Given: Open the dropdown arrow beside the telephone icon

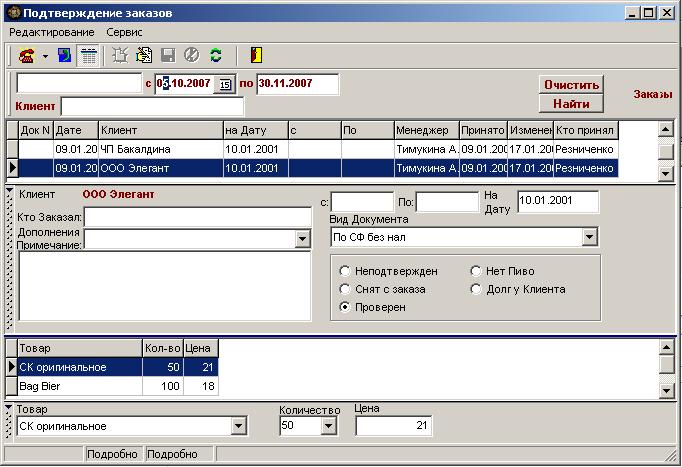Looking at the screenshot, I should tap(45, 56).
